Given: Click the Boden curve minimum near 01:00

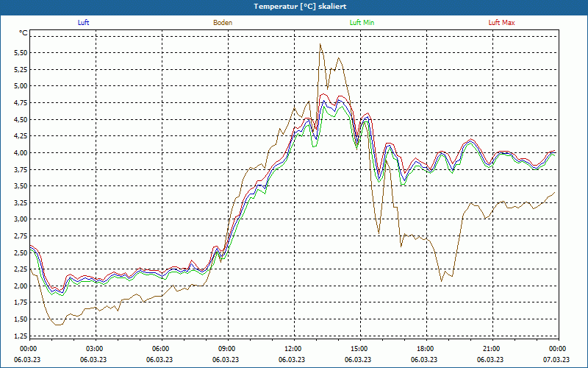Looking at the screenshot, I should tap(57, 325).
